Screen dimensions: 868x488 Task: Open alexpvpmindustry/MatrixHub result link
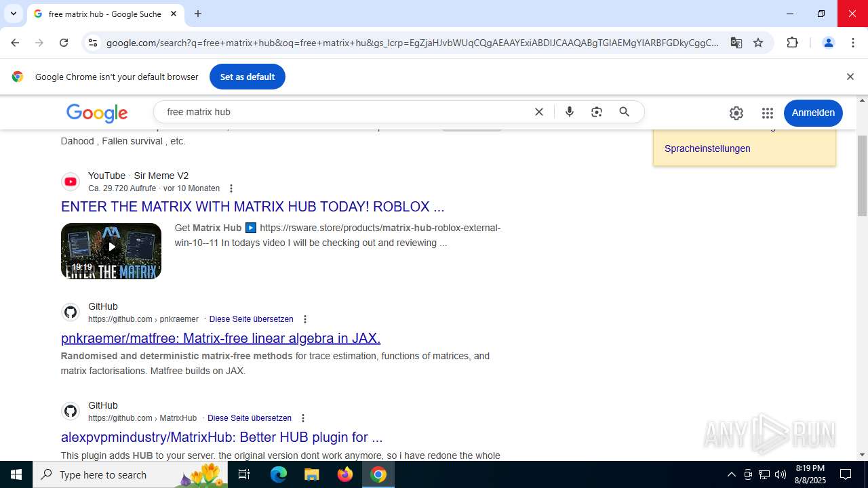(222, 437)
